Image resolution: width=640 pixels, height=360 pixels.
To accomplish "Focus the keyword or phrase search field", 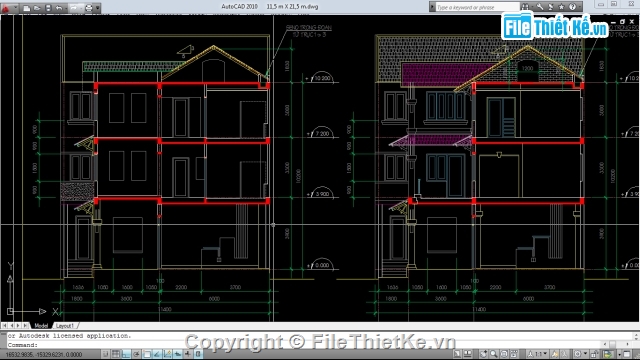I will [478, 7].
